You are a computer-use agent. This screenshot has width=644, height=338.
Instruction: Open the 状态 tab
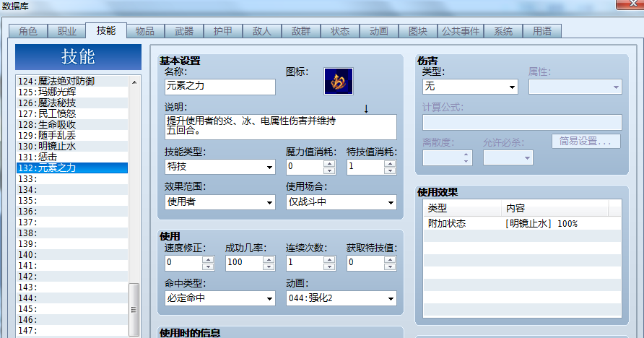pyautogui.click(x=340, y=31)
